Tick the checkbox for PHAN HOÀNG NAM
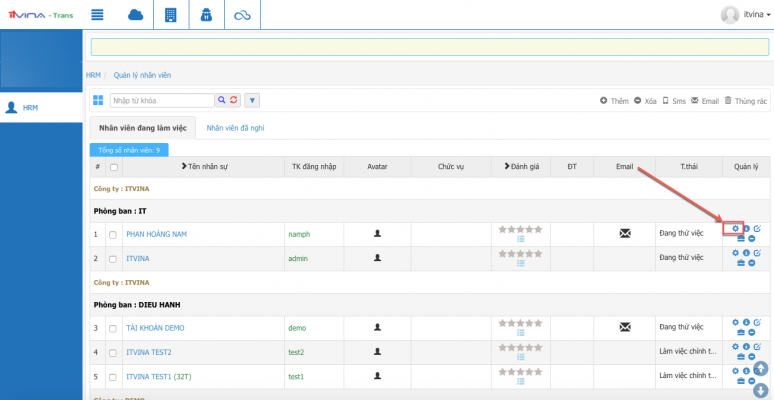The image size is (774, 400). [113, 234]
